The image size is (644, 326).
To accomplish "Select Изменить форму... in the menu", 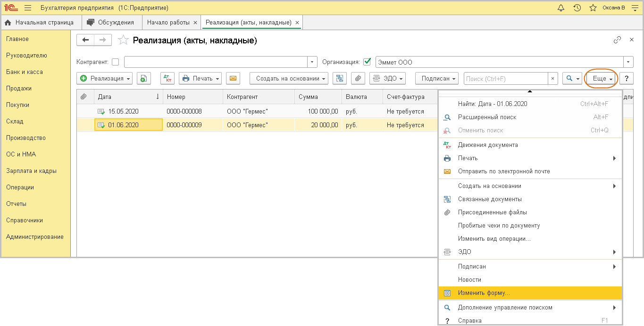I will click(x=484, y=293).
